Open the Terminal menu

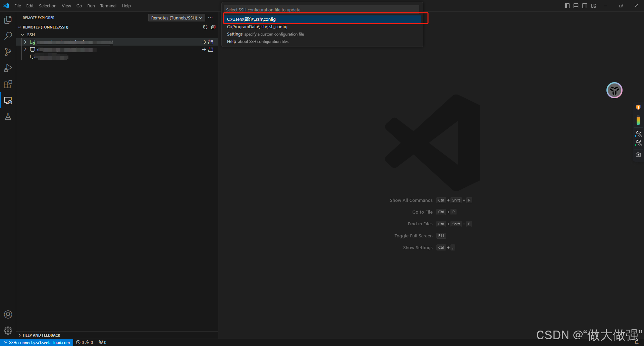pos(108,6)
